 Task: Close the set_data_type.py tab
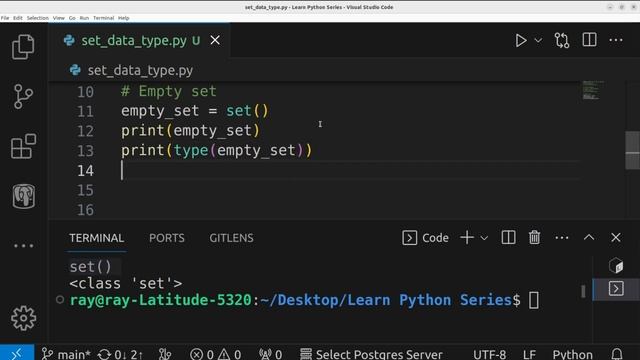[215, 40]
